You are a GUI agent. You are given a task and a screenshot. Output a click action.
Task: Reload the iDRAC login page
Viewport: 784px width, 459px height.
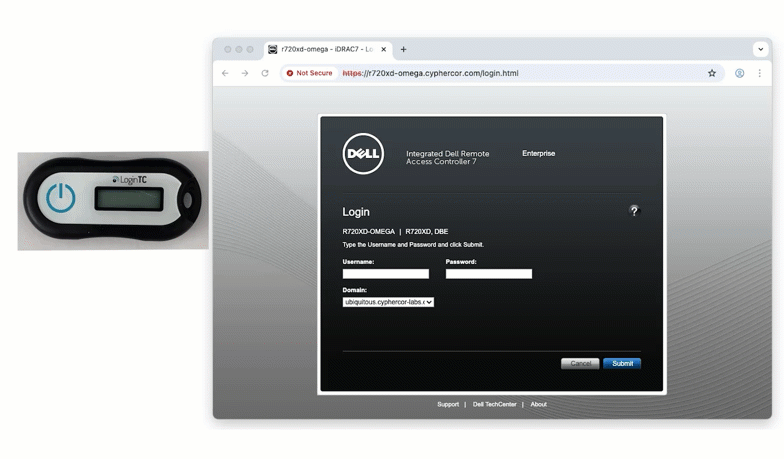coord(265,73)
